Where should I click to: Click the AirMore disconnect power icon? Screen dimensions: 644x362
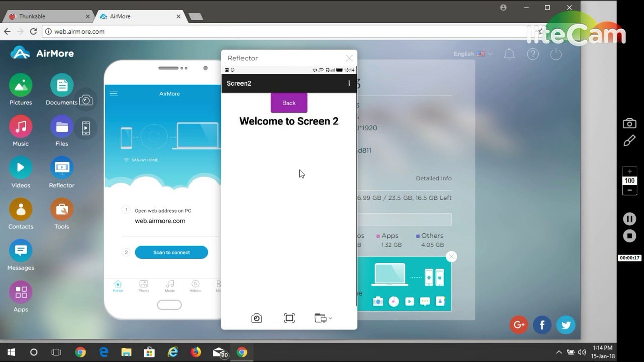(556, 54)
